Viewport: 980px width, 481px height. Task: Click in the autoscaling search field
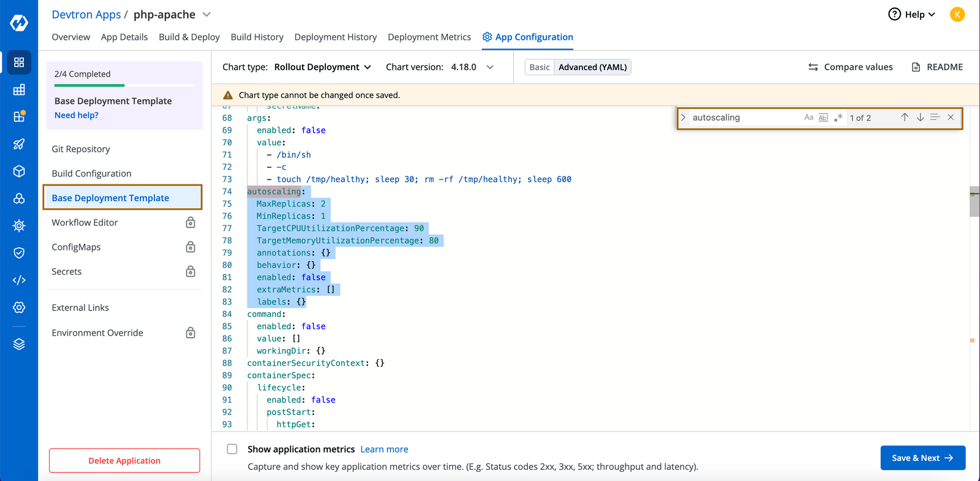(744, 118)
